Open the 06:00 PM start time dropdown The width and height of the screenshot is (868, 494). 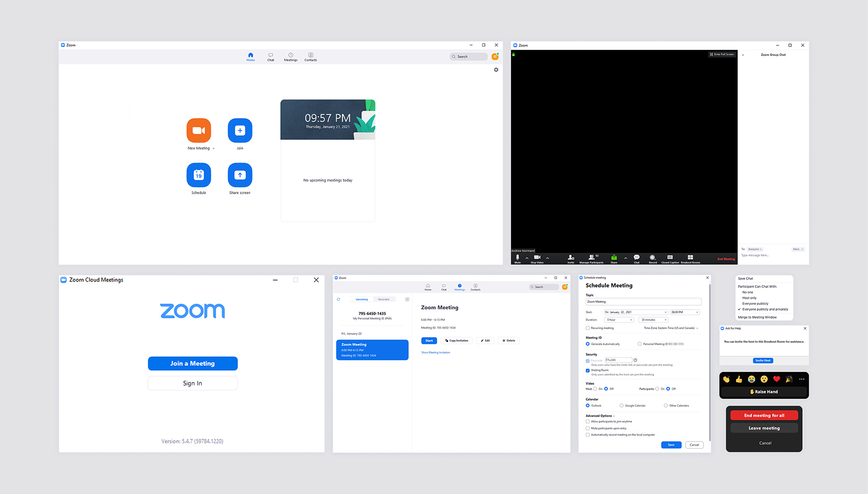coord(685,312)
